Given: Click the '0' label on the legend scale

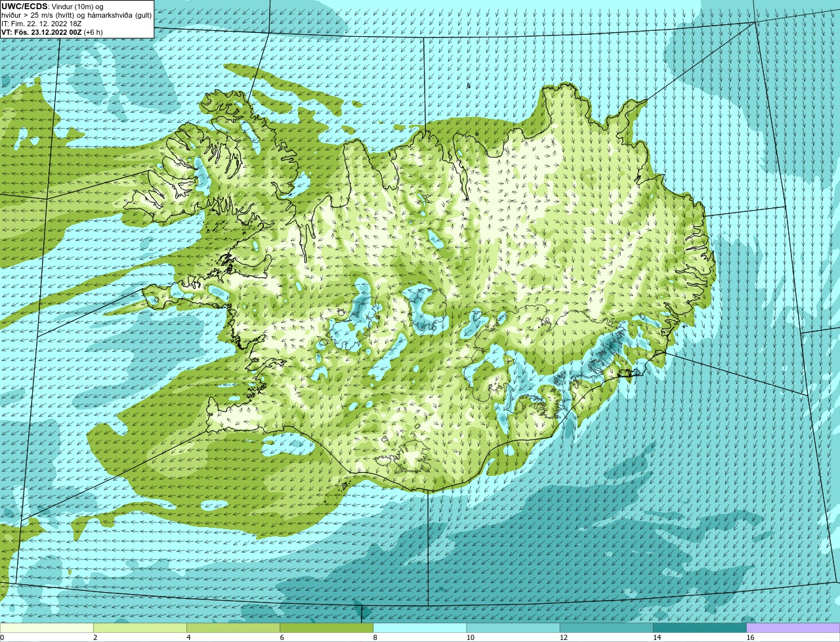Looking at the screenshot, I should point(2,637).
